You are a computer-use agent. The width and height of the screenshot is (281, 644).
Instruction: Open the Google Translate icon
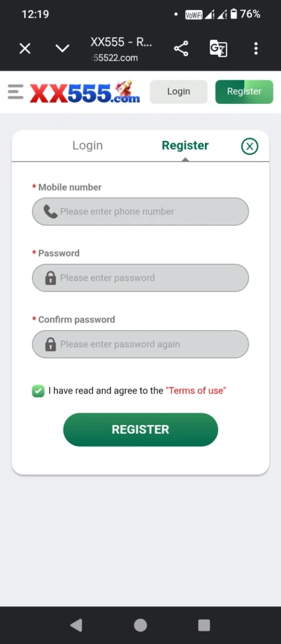(x=218, y=48)
